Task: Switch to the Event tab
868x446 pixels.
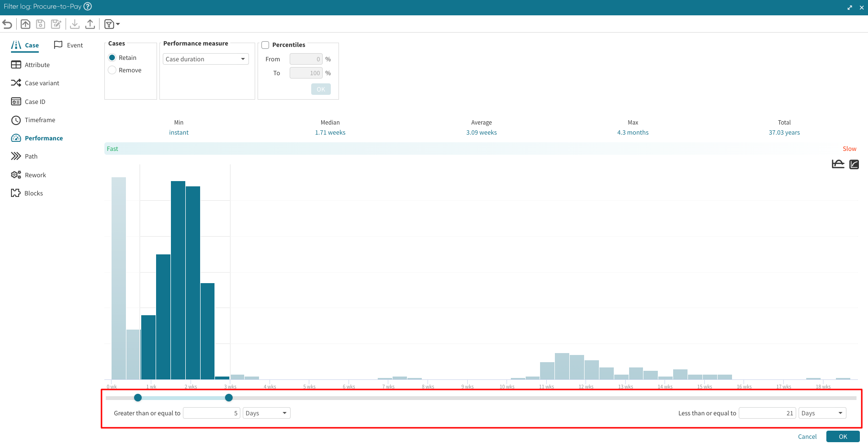Action: [x=68, y=45]
